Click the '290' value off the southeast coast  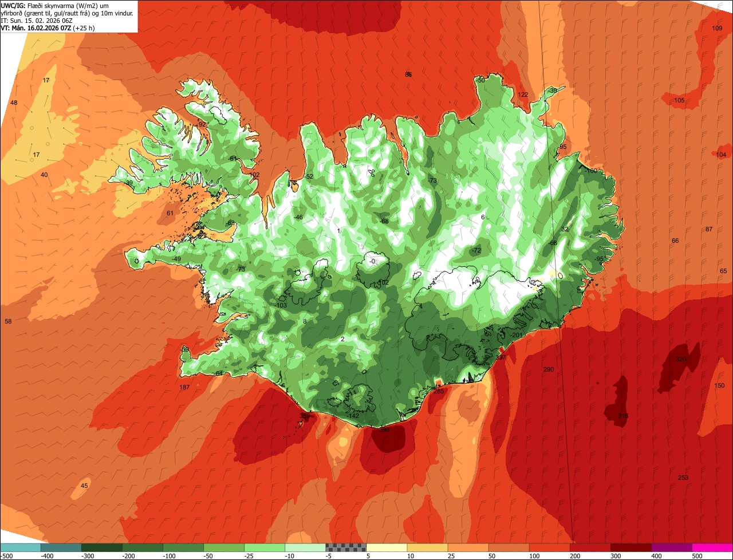coord(549,369)
